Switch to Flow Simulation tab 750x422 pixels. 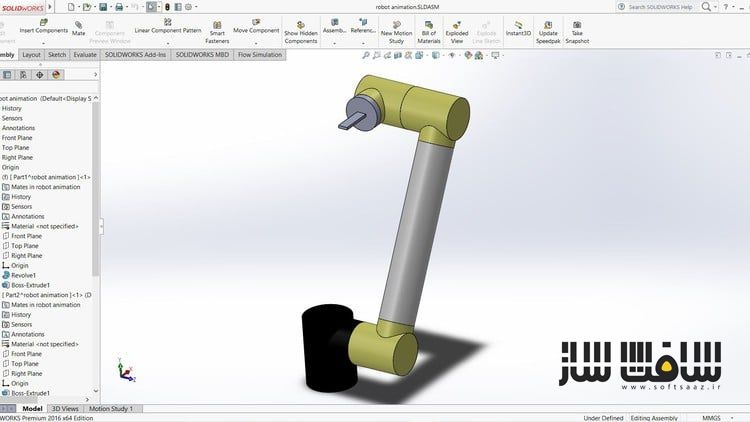click(x=260, y=55)
